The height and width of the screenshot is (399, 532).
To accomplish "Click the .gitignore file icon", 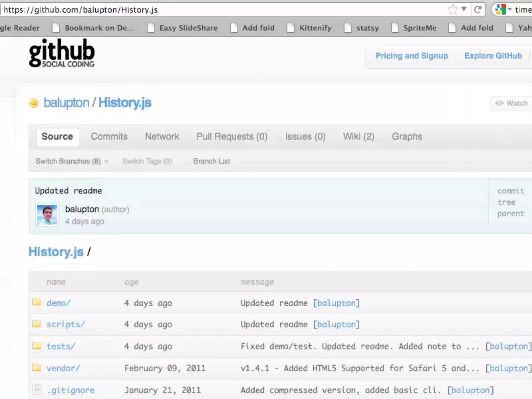I will click(37, 389).
